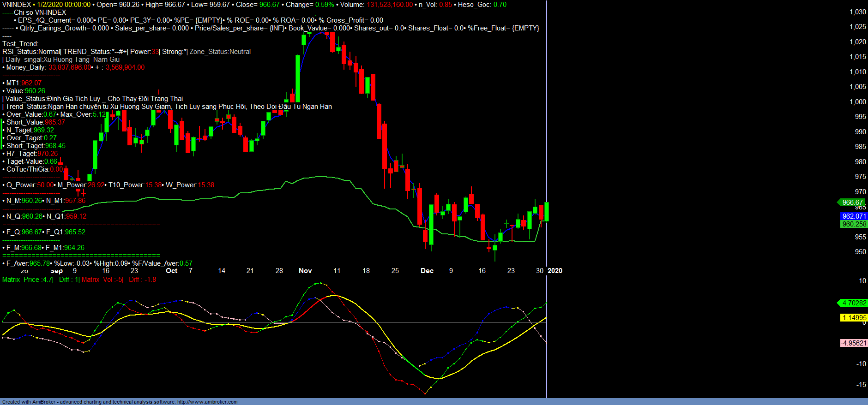Click the blue 962.071 value label
The image size is (868, 405).
[854, 216]
